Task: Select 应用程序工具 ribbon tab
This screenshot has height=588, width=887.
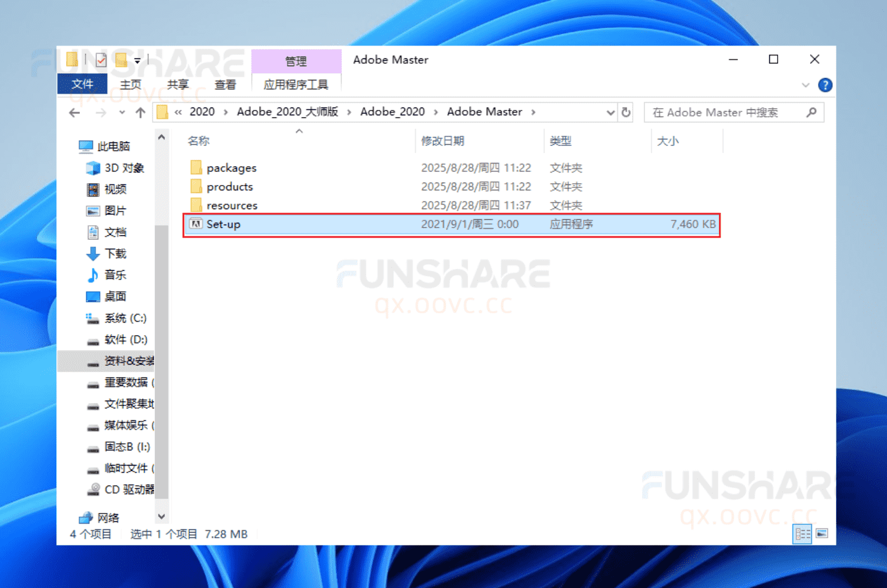Action: 296,84
